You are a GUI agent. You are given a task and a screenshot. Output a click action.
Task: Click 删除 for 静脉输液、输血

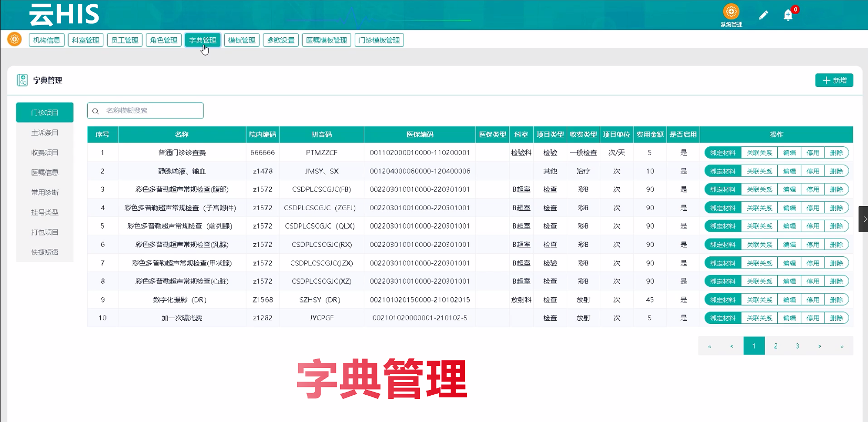coord(837,171)
